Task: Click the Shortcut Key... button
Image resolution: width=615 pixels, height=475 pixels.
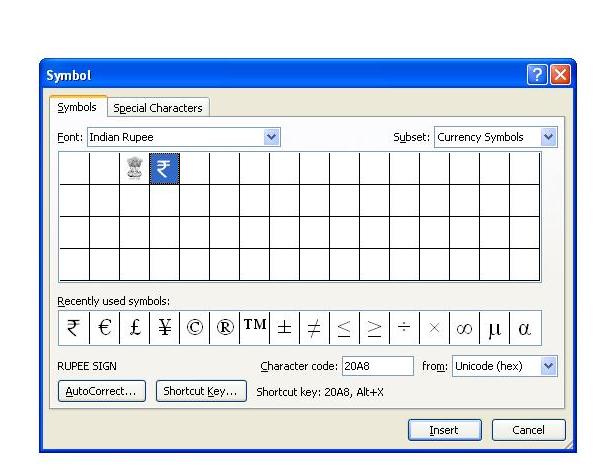Action: pyautogui.click(x=201, y=391)
